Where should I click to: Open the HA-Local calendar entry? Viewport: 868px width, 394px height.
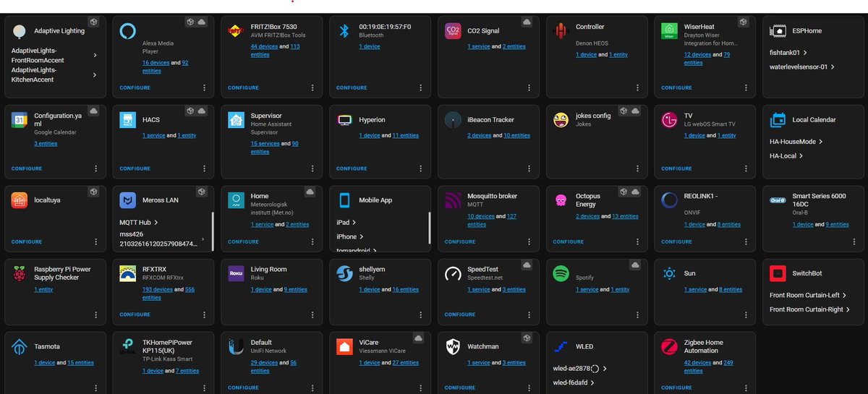click(786, 156)
